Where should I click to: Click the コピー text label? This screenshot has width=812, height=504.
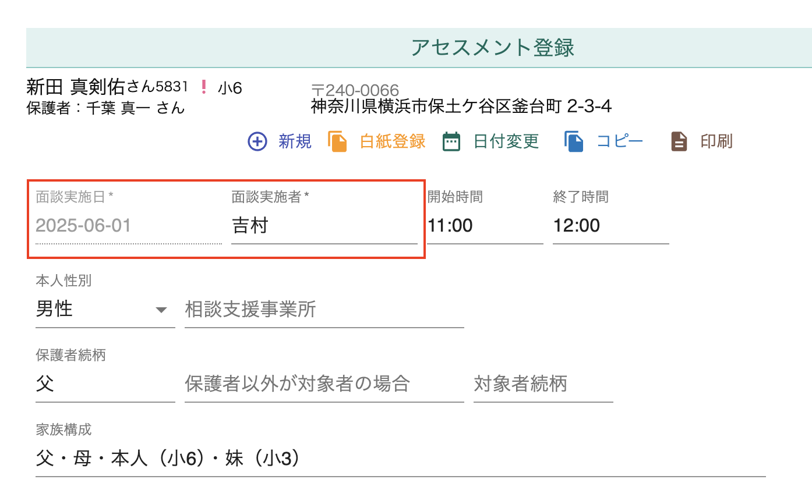[620, 141]
